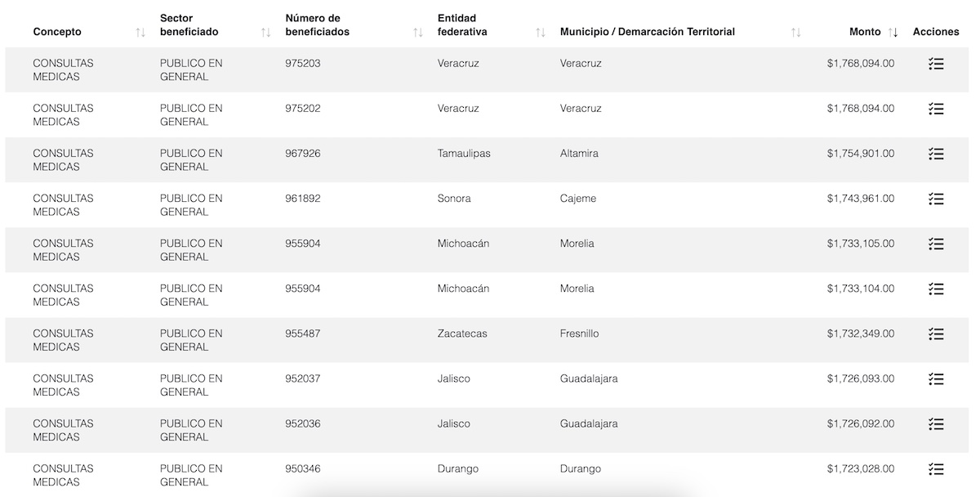Click actions icon for Durango row
The height and width of the screenshot is (497, 980).
(x=936, y=469)
